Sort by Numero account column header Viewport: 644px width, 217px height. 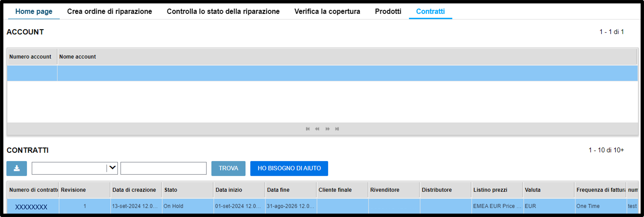(x=32, y=57)
